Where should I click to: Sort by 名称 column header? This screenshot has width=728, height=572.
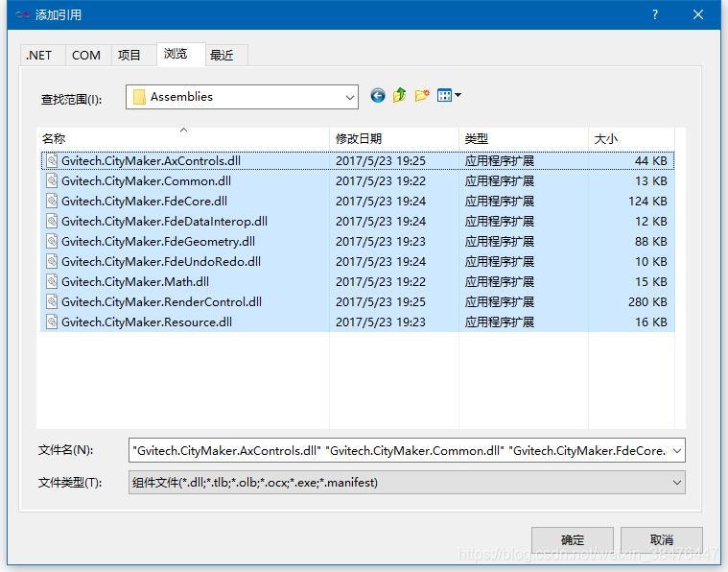183,138
